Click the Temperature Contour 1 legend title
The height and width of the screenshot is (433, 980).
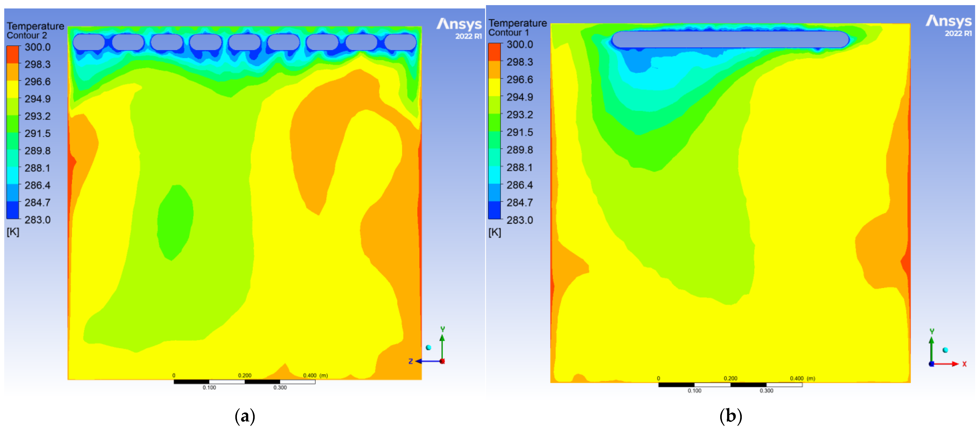[x=517, y=28]
